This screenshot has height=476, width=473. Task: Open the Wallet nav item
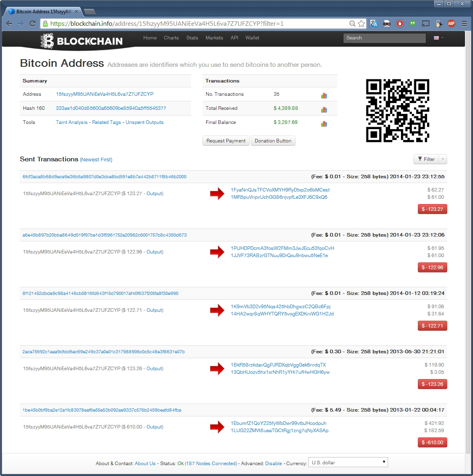click(252, 38)
